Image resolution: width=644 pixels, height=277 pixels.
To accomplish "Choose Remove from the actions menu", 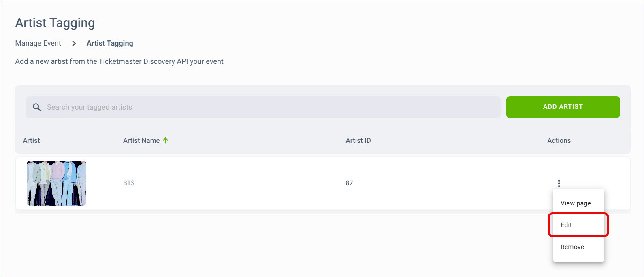I will 572,247.
